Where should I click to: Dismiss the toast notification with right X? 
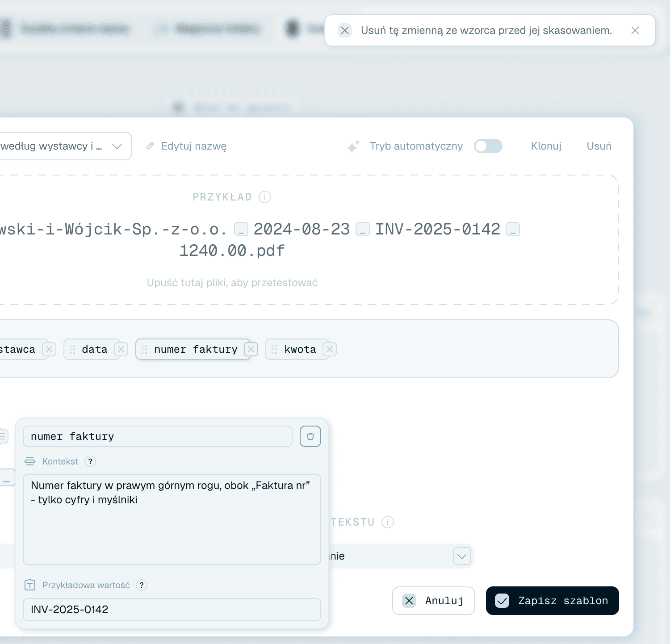[x=635, y=30]
